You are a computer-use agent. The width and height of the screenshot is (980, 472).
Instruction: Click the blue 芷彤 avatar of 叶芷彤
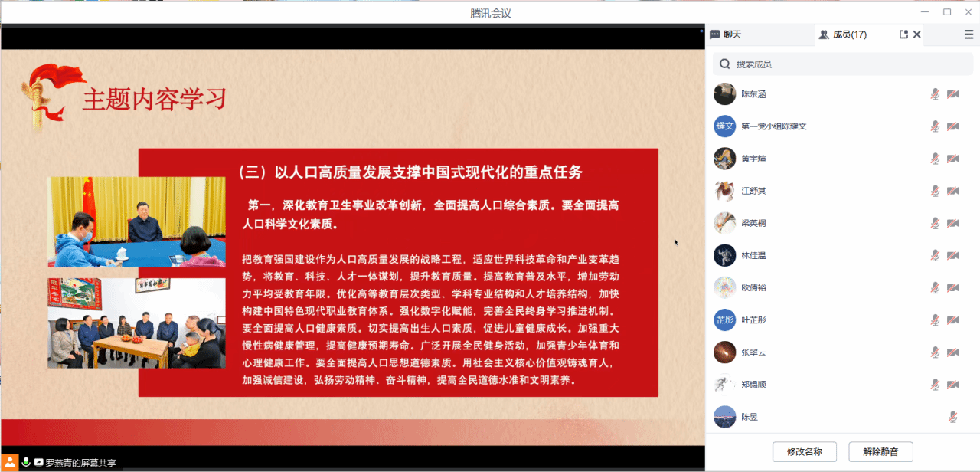(x=724, y=320)
